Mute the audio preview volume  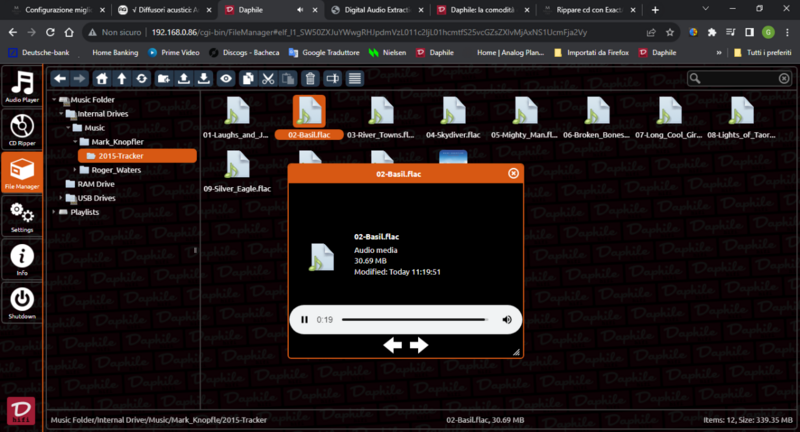coord(507,320)
